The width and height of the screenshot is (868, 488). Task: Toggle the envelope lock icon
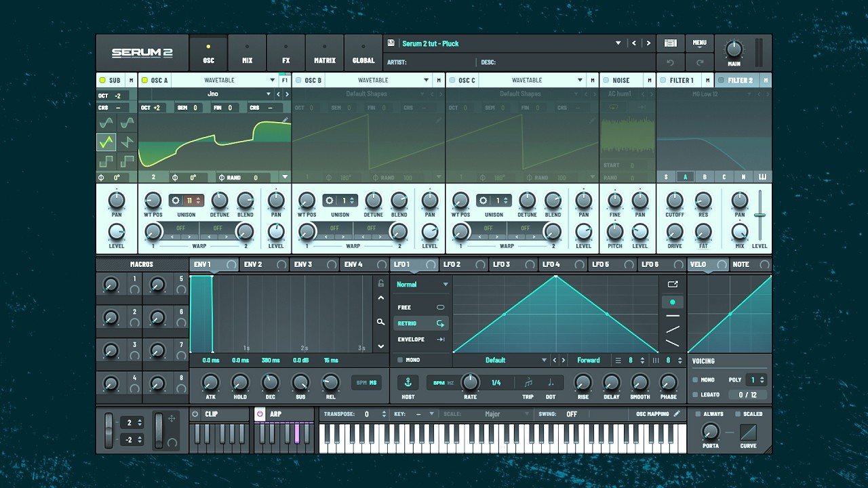pos(381,283)
